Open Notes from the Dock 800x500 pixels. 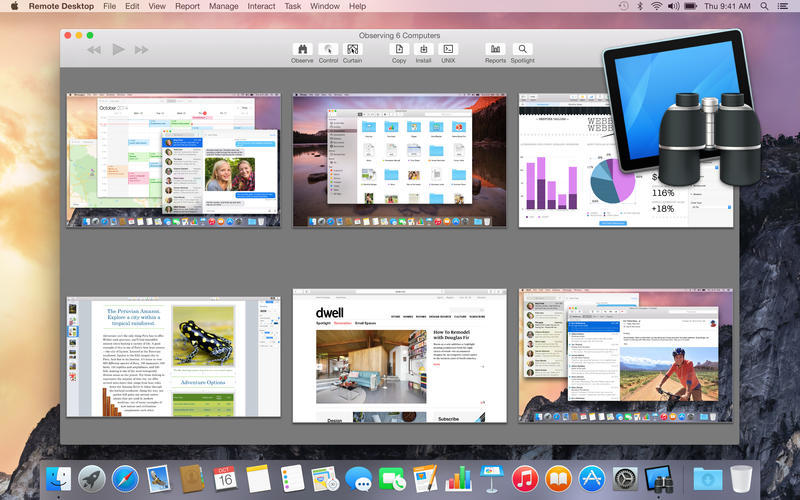[x=258, y=479]
